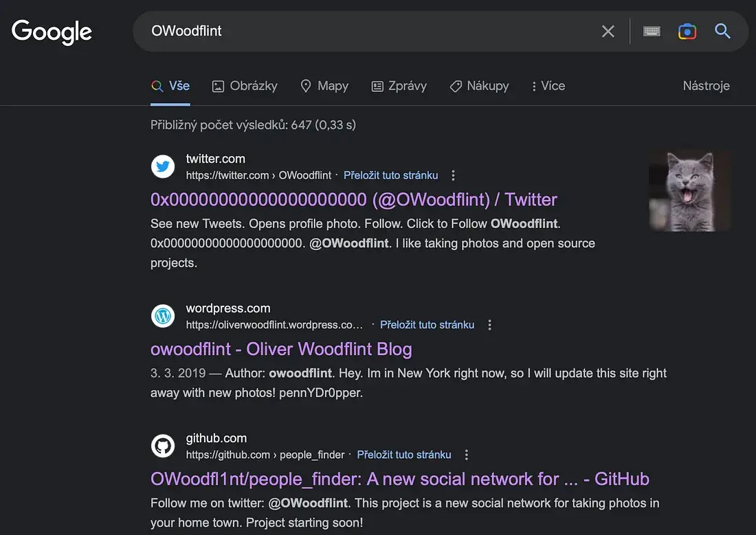
Task: Click the Mapy pin icon
Action: pyautogui.click(x=306, y=87)
